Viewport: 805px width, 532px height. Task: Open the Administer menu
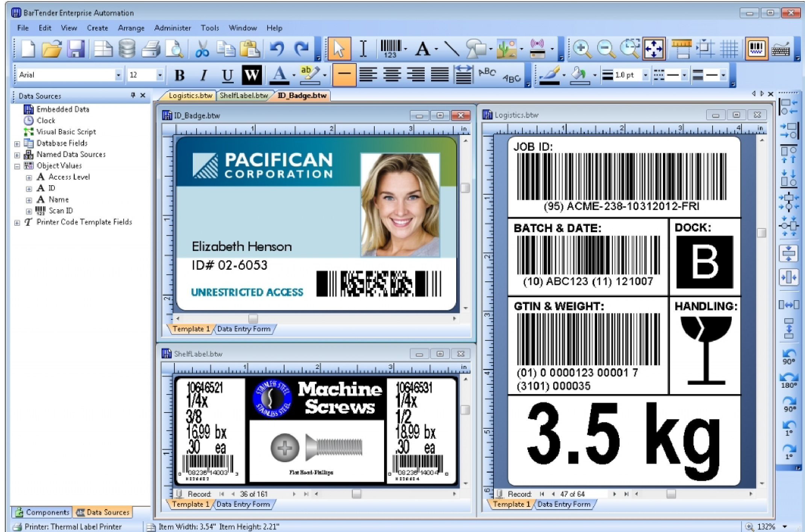(x=172, y=28)
